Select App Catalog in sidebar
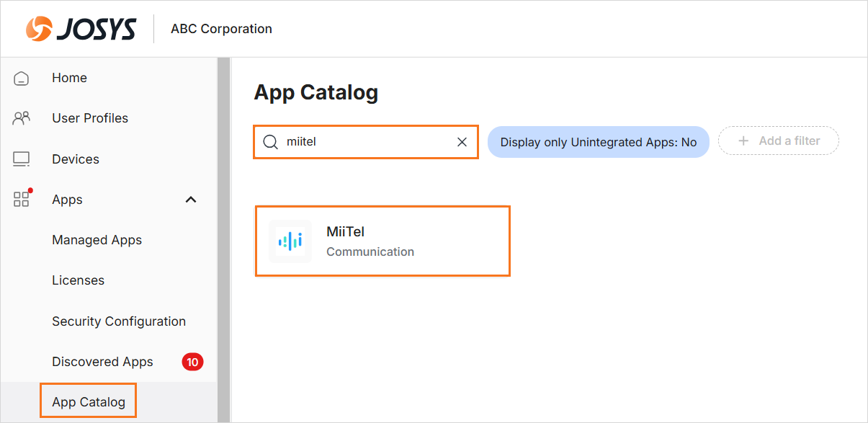868x423 pixels. (89, 402)
